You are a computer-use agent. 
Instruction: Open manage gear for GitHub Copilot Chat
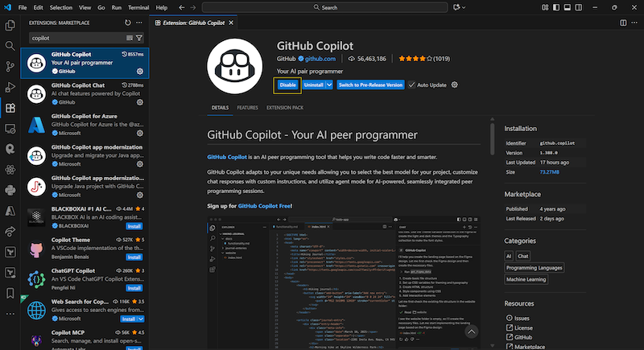click(x=140, y=102)
